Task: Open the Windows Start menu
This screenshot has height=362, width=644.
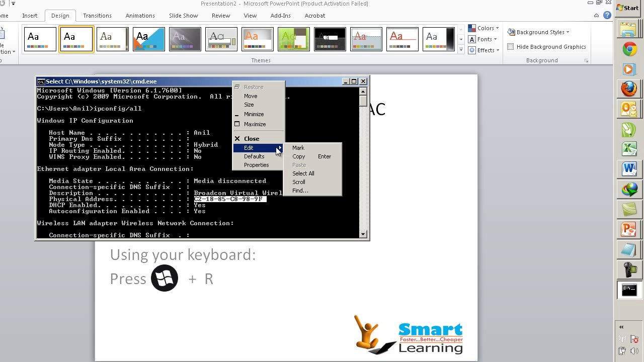Action: pyautogui.click(x=628, y=8)
